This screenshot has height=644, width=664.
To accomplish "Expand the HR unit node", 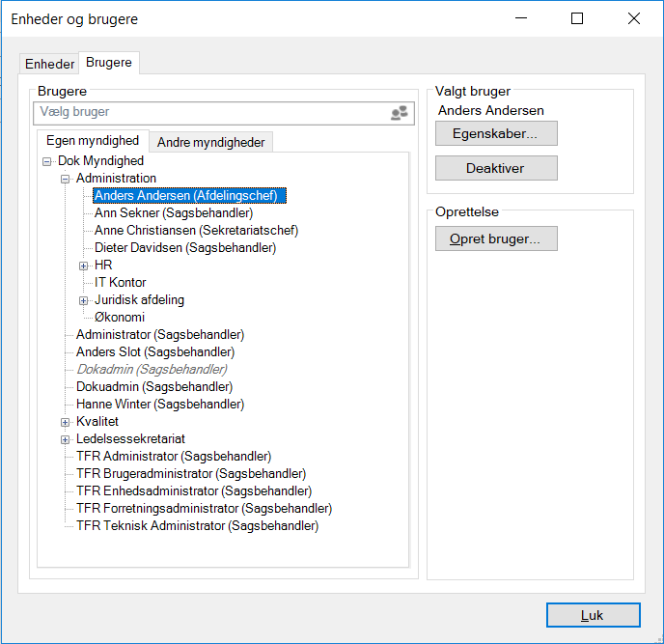I will (84, 266).
